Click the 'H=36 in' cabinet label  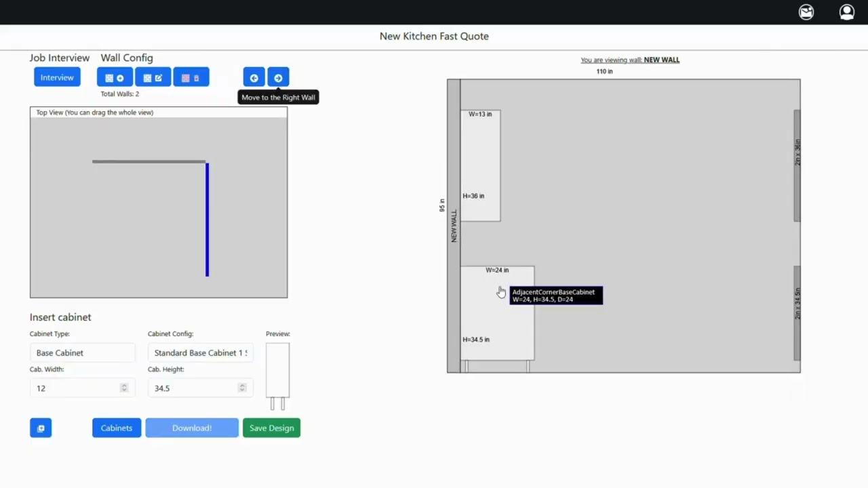pos(473,196)
